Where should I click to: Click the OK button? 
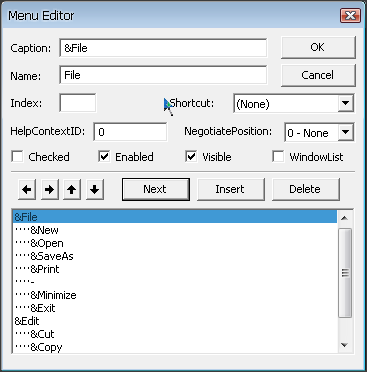(318, 48)
